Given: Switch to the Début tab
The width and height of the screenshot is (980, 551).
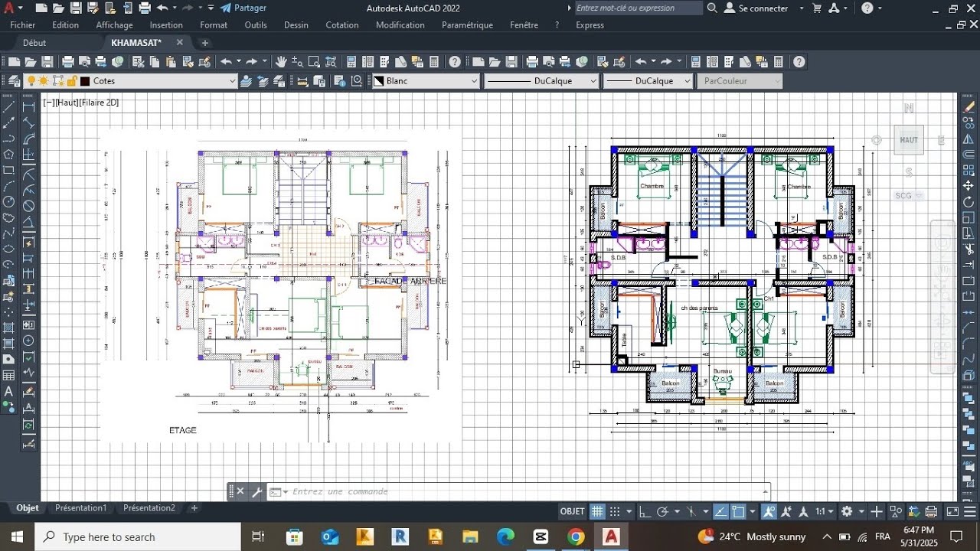Looking at the screenshot, I should 34,43.
